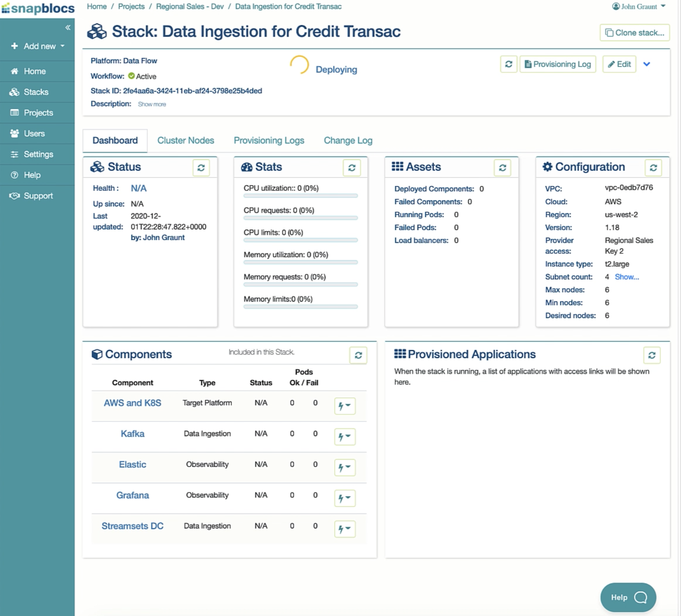Screen dimensions: 681x616
Task: Open Support in the sidebar
Action: coord(37,196)
